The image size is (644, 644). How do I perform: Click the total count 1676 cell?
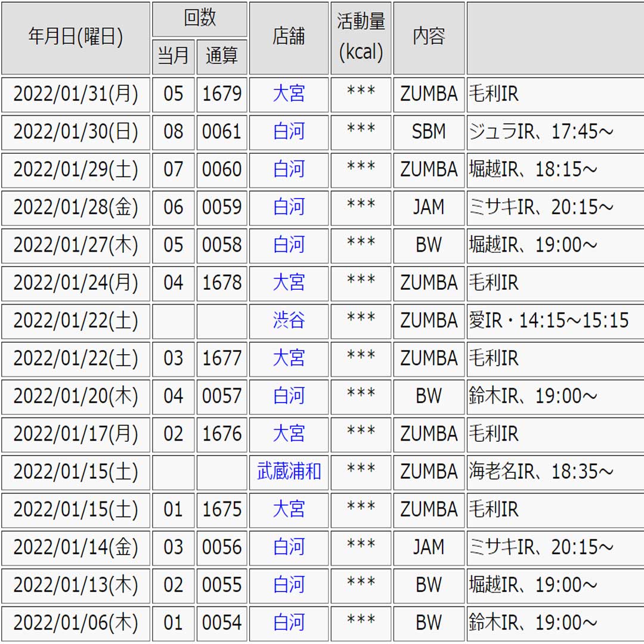(222, 435)
